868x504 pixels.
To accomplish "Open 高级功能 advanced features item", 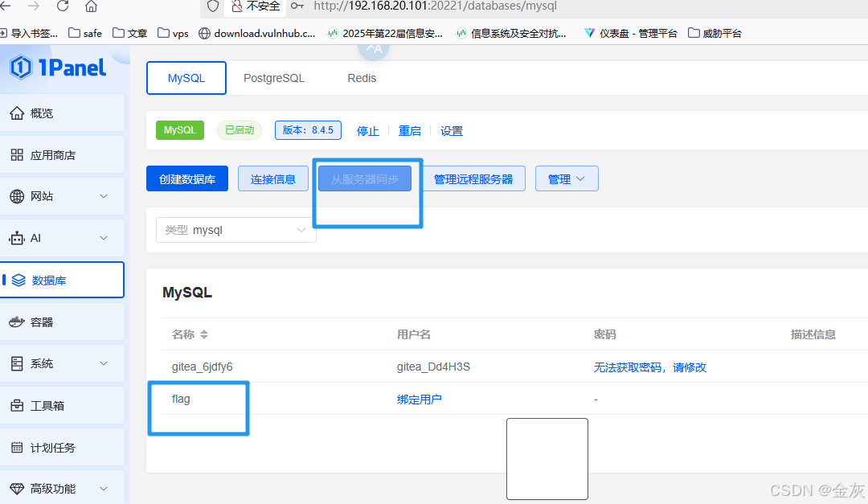I will [62, 489].
